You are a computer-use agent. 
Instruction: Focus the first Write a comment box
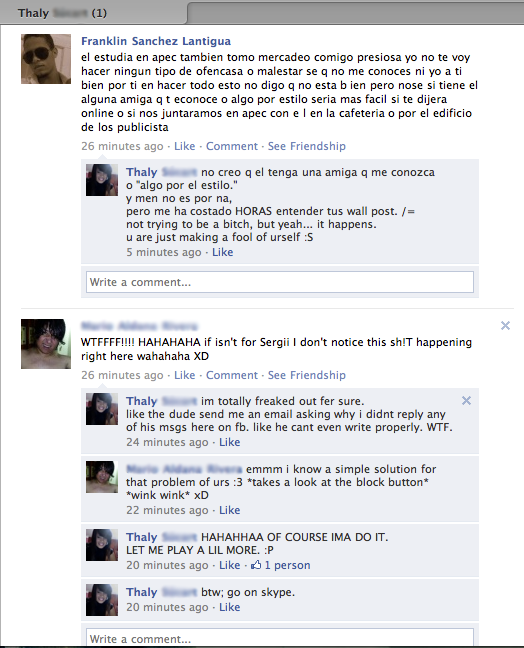(280, 282)
